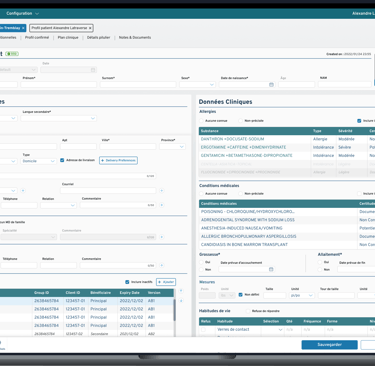Open ERGOTAMINE +CAFFEINE +DIMENHYDRINATE allergy
This screenshot has width=375, height=366.
pos(243,147)
